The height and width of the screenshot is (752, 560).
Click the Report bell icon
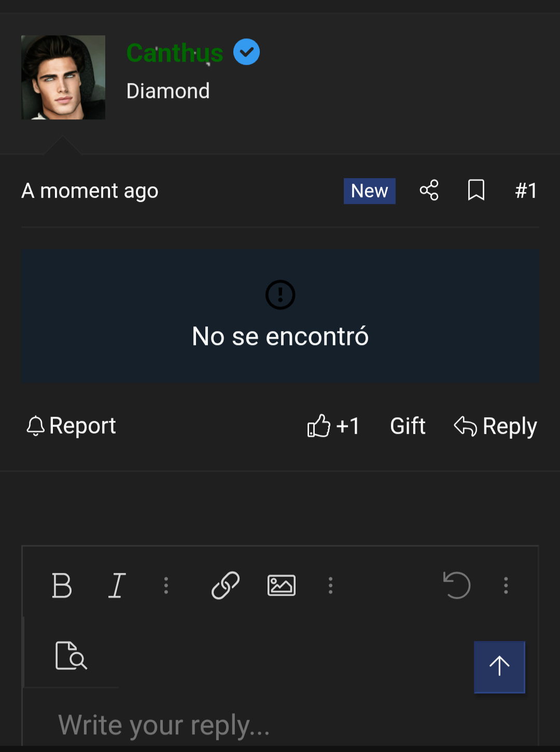click(x=36, y=426)
